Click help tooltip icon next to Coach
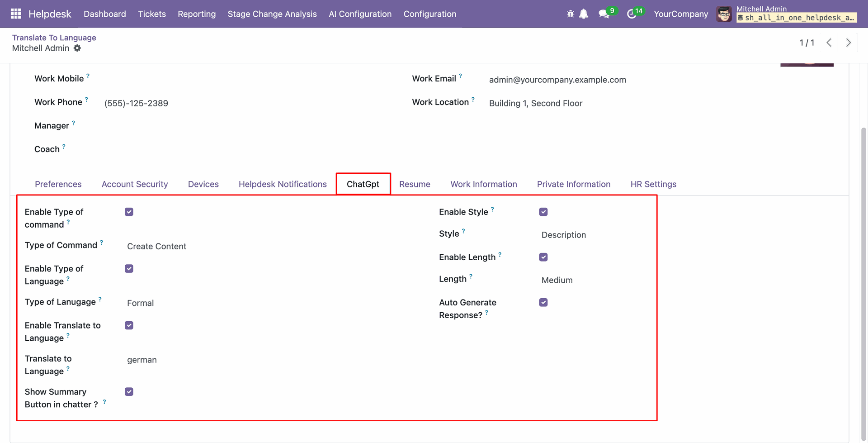The height and width of the screenshot is (443, 868). (x=64, y=147)
